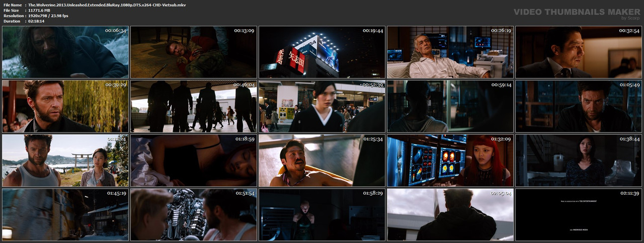Open the thumbnail stamped 00:59:14
Viewport: 644px width, 243px height.
point(450,106)
